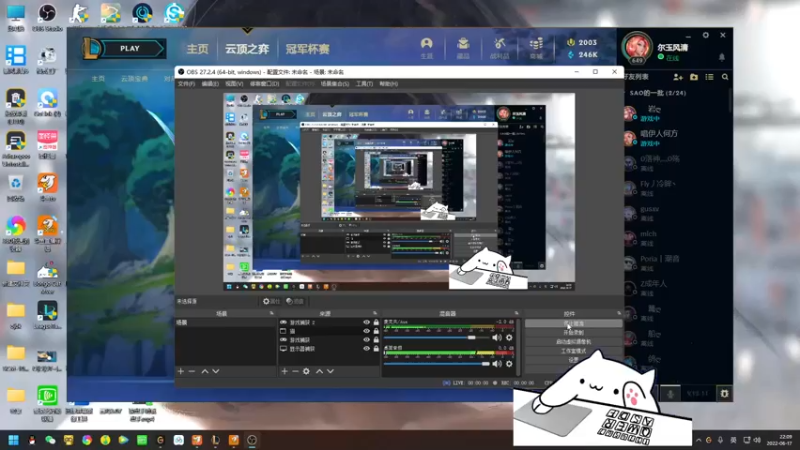This screenshot has width=800, height=450.
Task: Remove selected source with minus icon
Action: click(x=295, y=371)
